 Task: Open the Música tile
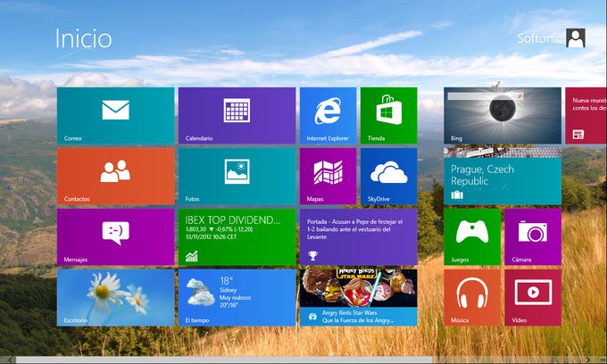pos(472,298)
